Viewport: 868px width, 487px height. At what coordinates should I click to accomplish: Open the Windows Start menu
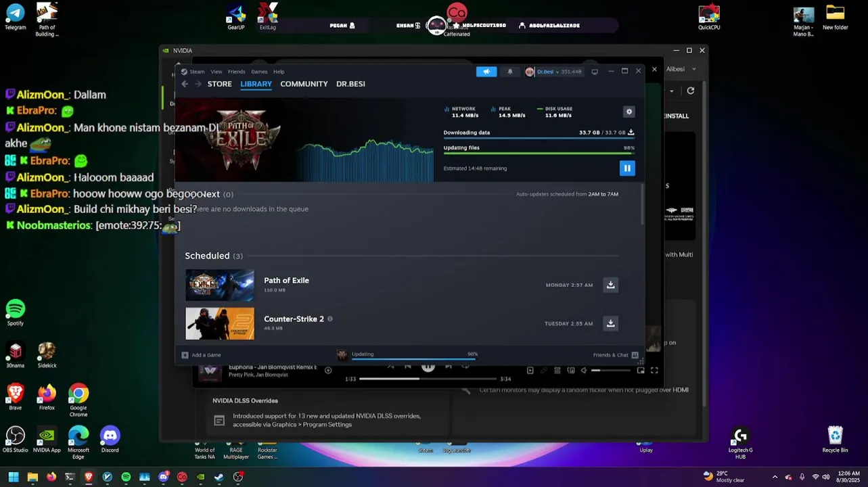pyautogui.click(x=14, y=477)
